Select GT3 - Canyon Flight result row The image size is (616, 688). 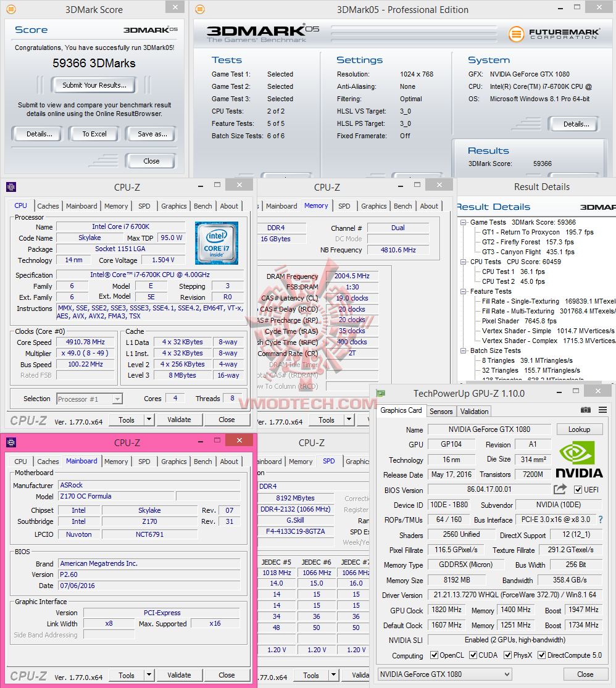528,252
